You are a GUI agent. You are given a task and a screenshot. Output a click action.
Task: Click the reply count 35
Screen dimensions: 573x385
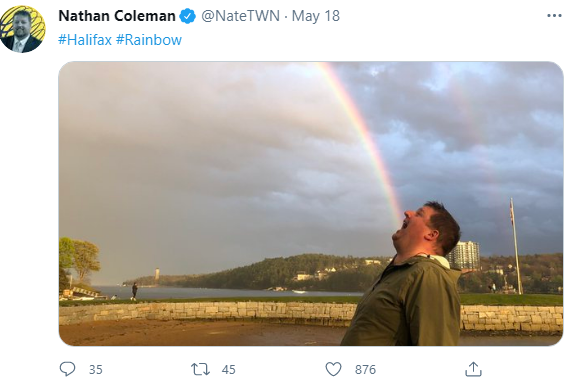coord(96,369)
